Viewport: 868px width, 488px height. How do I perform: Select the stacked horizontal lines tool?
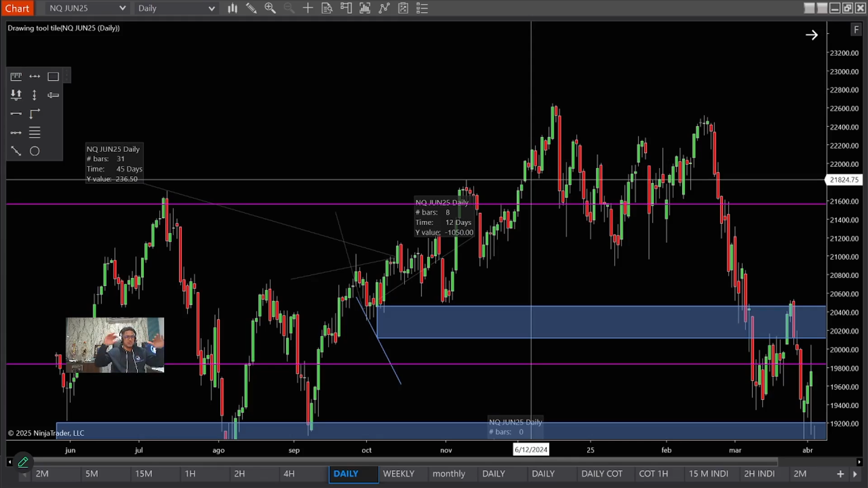(x=35, y=132)
